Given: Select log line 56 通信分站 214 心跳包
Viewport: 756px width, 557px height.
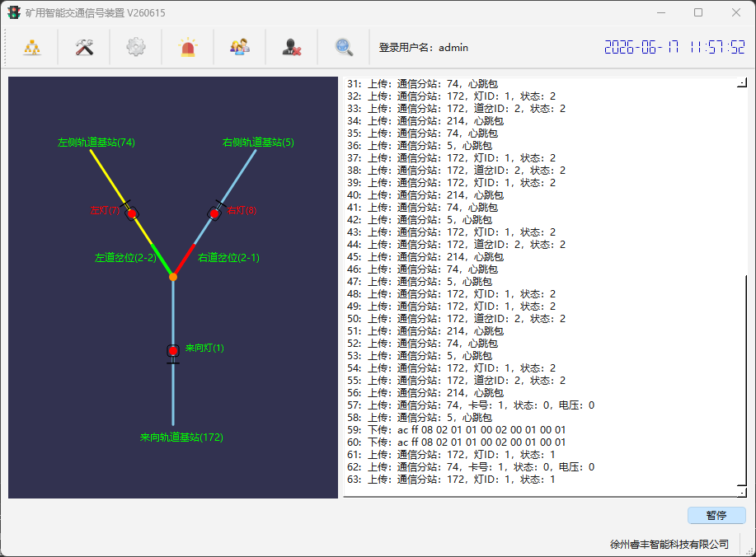Looking at the screenshot, I should (425, 393).
